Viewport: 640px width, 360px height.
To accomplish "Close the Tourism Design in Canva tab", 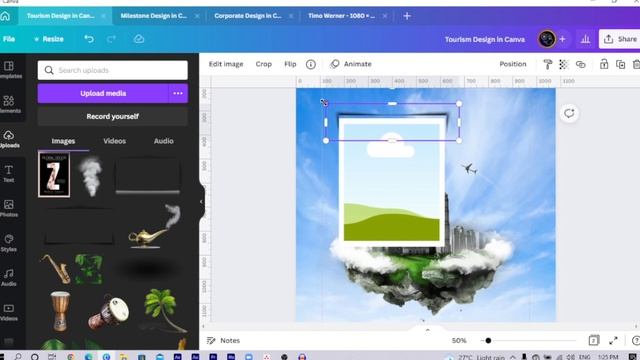I will click(x=103, y=16).
